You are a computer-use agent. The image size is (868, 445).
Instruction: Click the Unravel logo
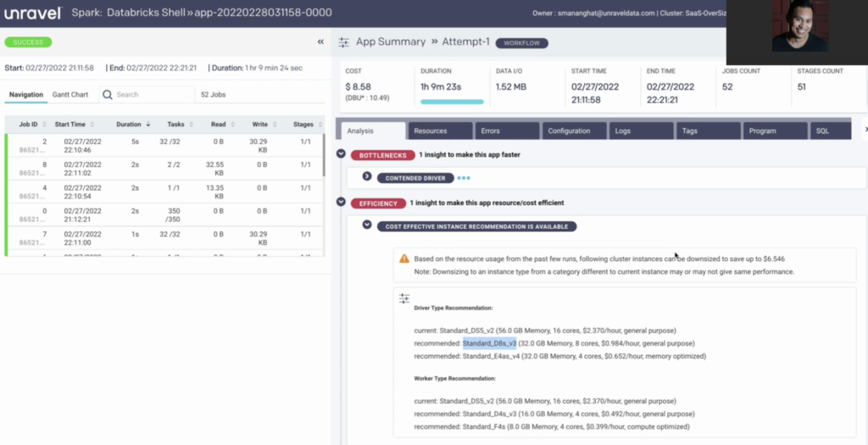click(x=33, y=14)
